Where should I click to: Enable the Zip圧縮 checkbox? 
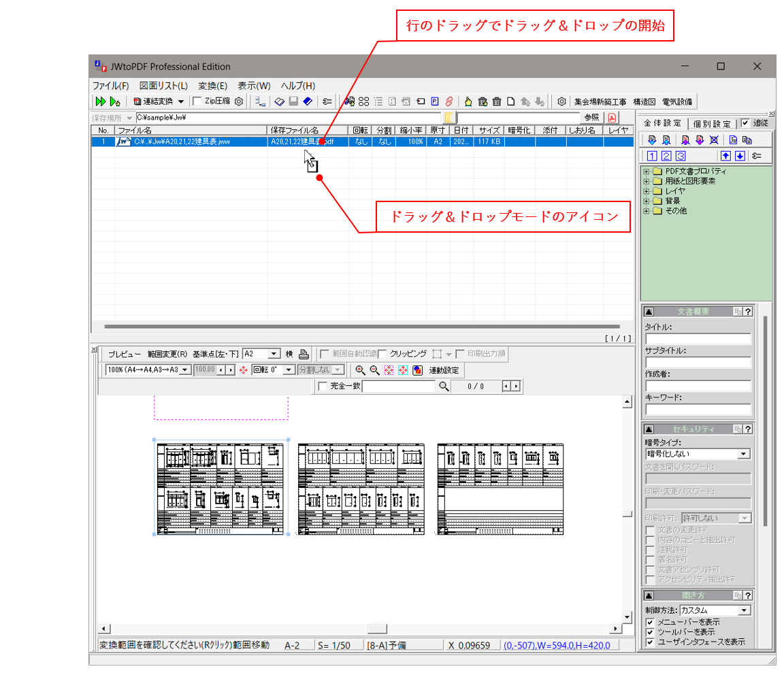click(x=197, y=101)
